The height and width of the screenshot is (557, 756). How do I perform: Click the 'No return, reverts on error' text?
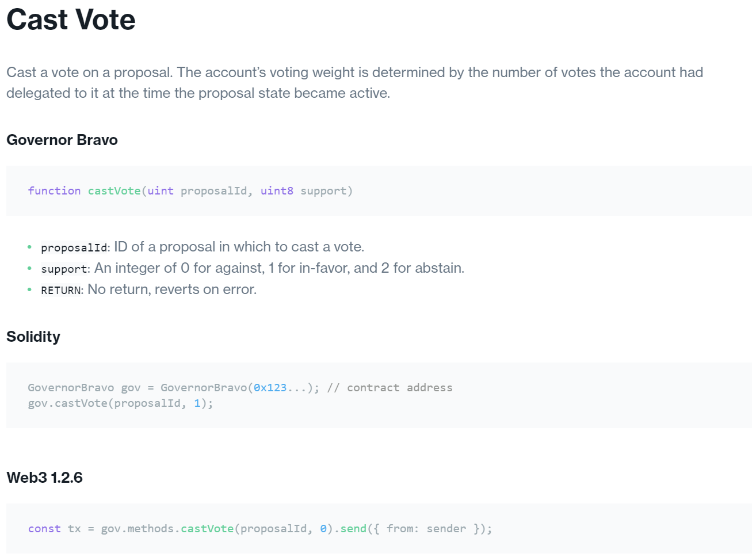coord(172,289)
